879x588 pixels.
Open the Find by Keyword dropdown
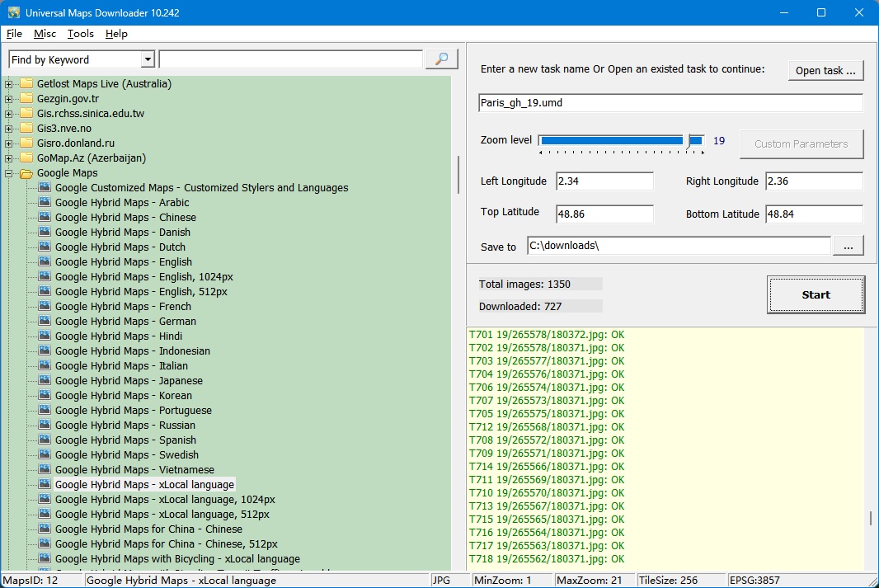click(x=148, y=59)
